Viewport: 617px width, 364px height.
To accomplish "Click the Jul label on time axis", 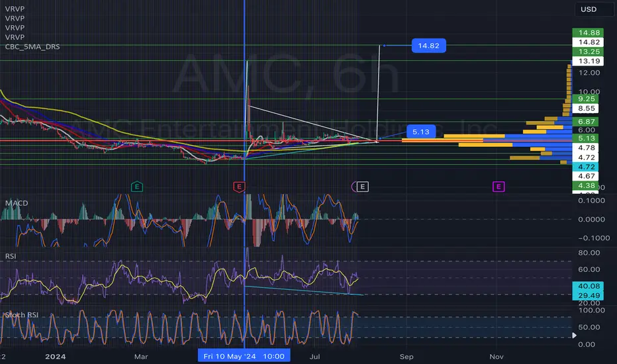I will pyautogui.click(x=314, y=357).
